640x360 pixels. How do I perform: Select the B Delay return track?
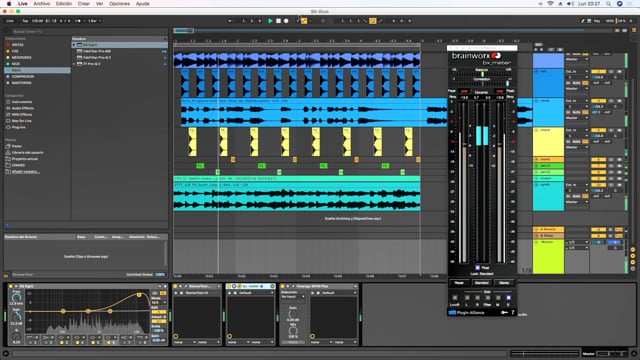(x=549, y=236)
